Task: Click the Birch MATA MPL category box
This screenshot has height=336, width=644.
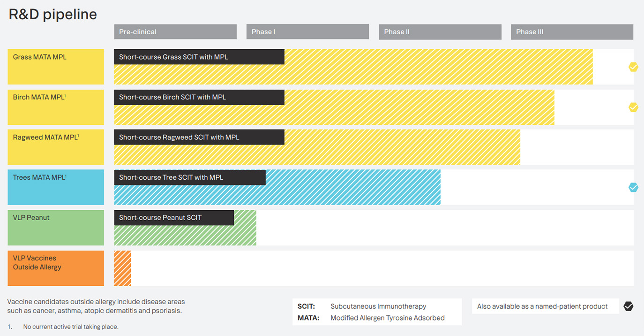Action: (x=56, y=107)
